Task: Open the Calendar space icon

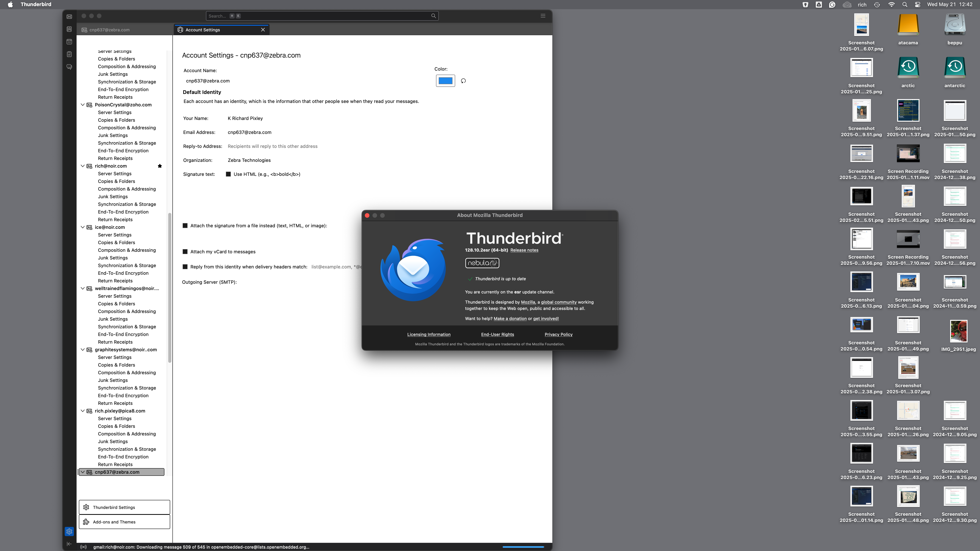Action: tap(69, 42)
